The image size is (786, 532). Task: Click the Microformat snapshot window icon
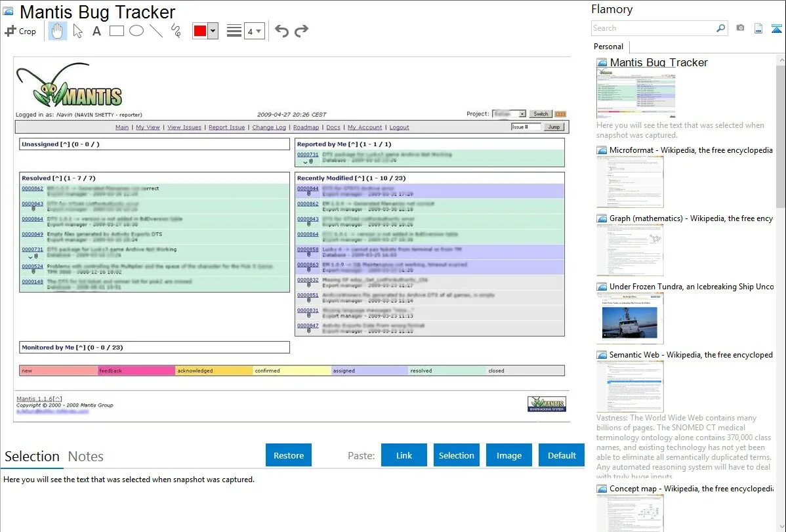(602, 150)
